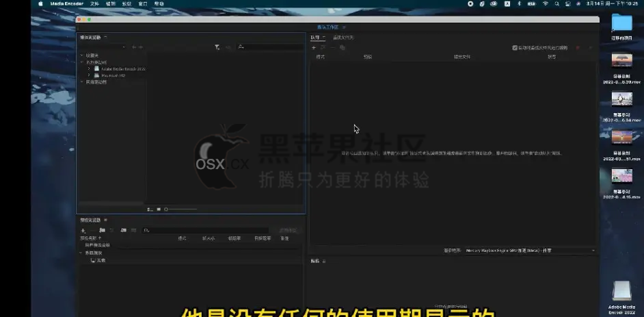Click the 格式 column header in Preset Browser
644x317 pixels.
pos(182,238)
